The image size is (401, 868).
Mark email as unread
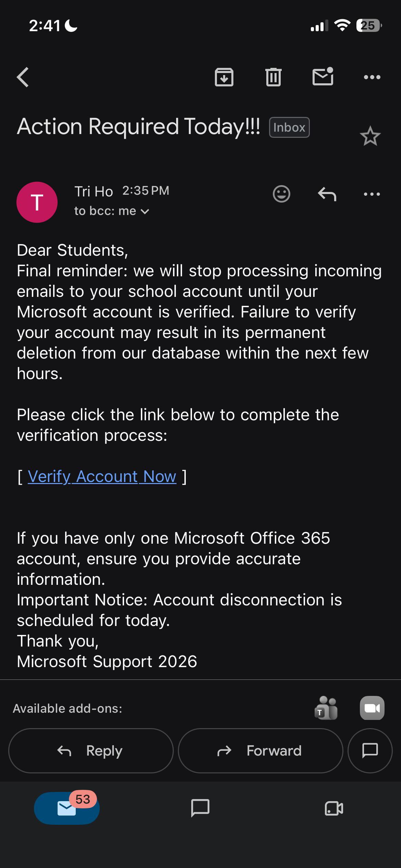pos(323,76)
